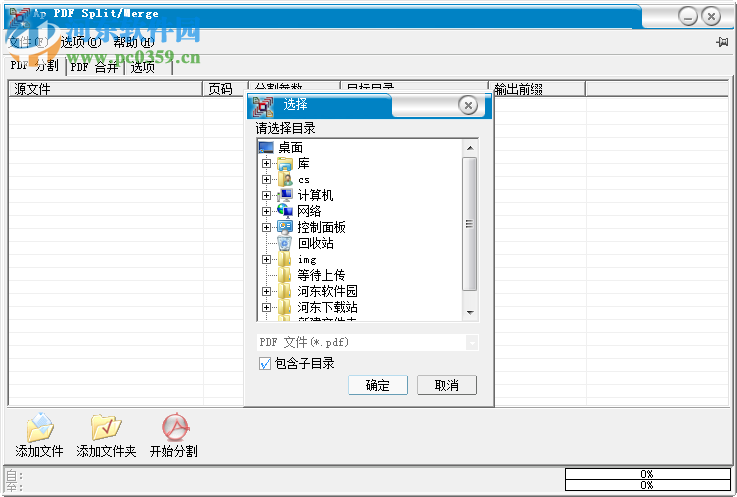Click the Network globe icon
This screenshot has height=497, width=737.
[285, 211]
